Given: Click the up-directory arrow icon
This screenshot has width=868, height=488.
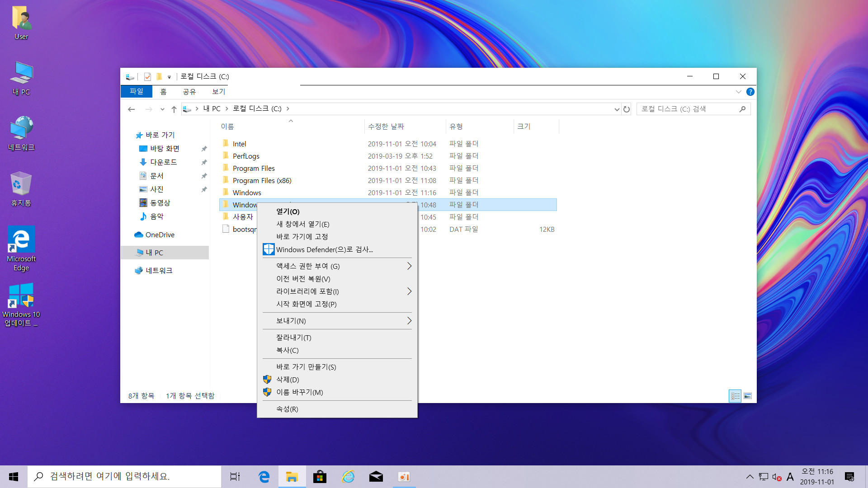Looking at the screenshot, I should [x=174, y=109].
